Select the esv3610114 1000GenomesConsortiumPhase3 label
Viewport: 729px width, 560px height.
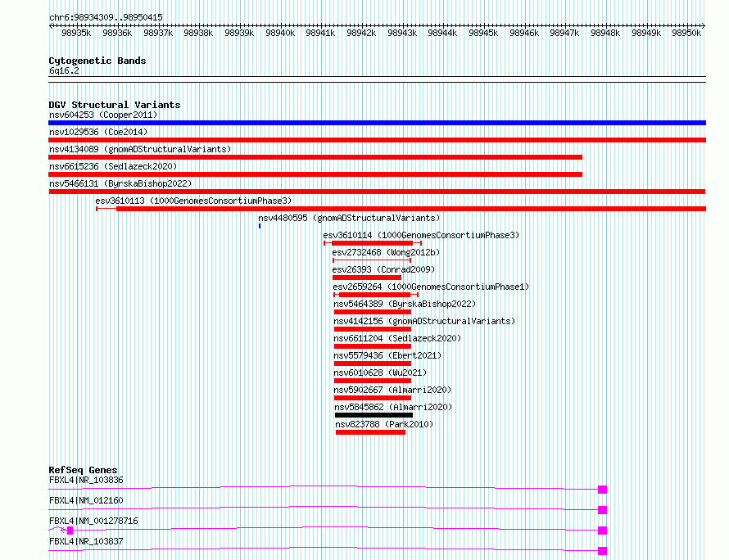[x=421, y=235]
